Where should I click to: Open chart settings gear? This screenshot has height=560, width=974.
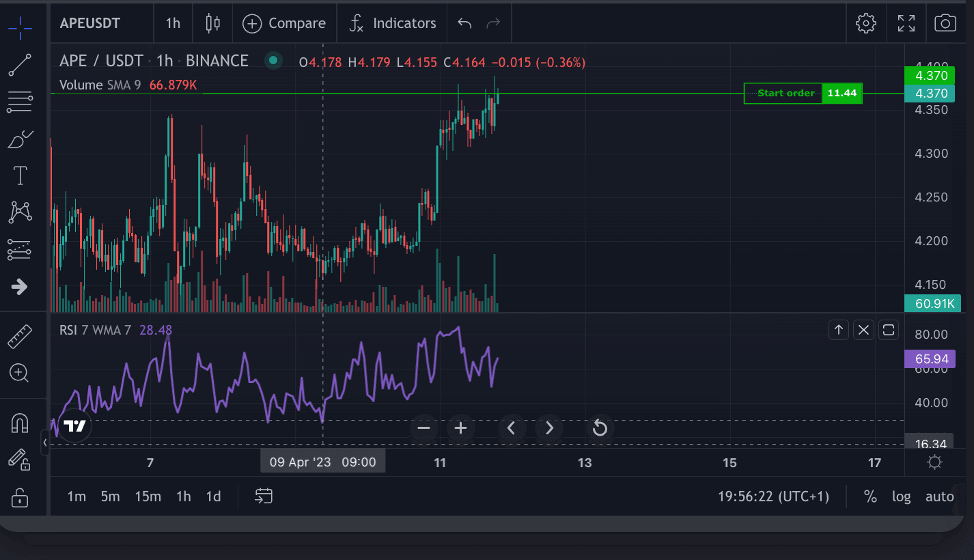[865, 23]
